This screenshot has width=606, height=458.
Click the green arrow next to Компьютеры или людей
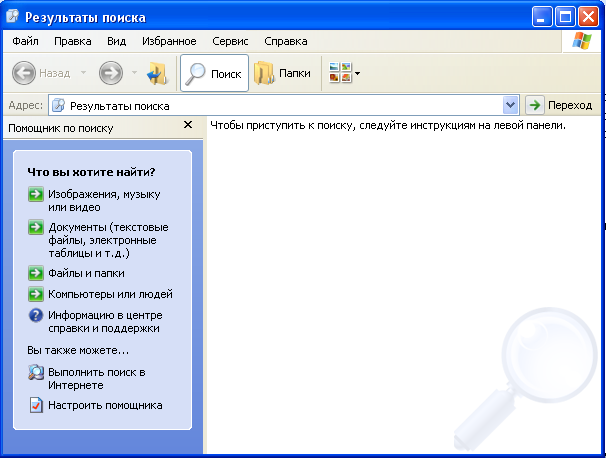pos(36,294)
